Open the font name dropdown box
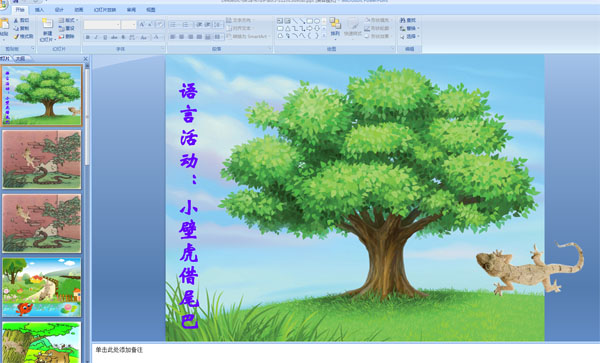600x363 pixels. 102,25
